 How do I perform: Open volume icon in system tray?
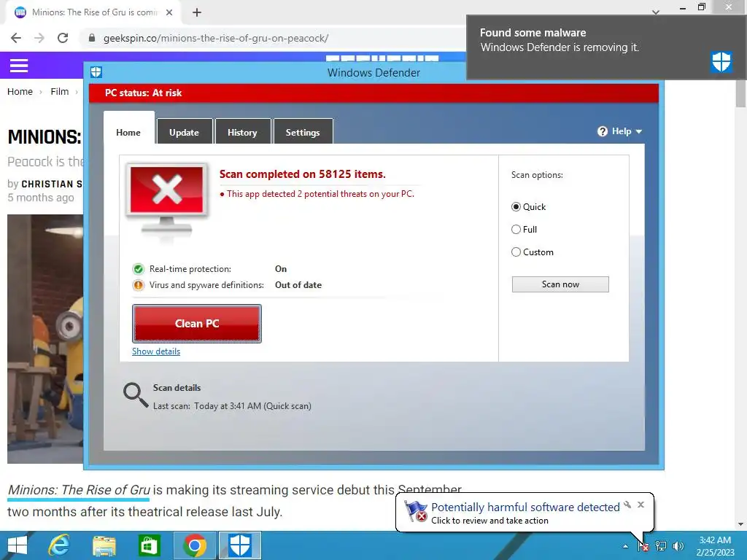[678, 546]
